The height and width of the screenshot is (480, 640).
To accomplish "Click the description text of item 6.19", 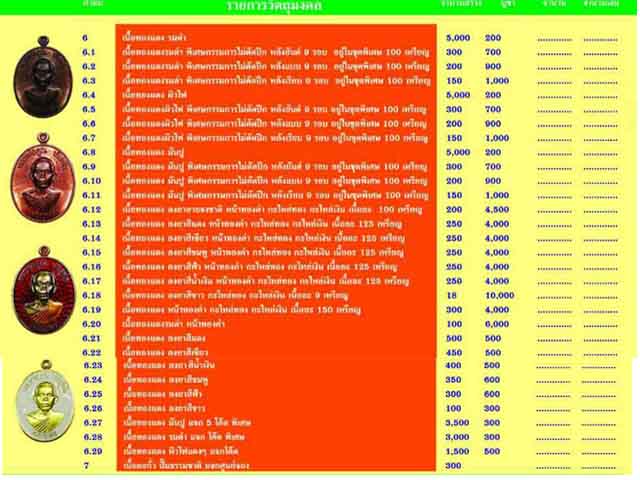I will 242,309.
